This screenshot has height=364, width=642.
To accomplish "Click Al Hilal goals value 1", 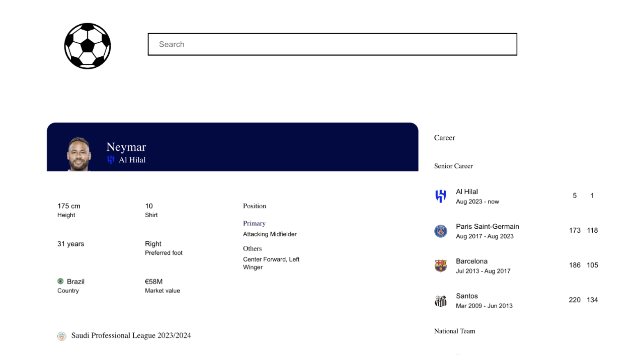I will (x=592, y=196).
